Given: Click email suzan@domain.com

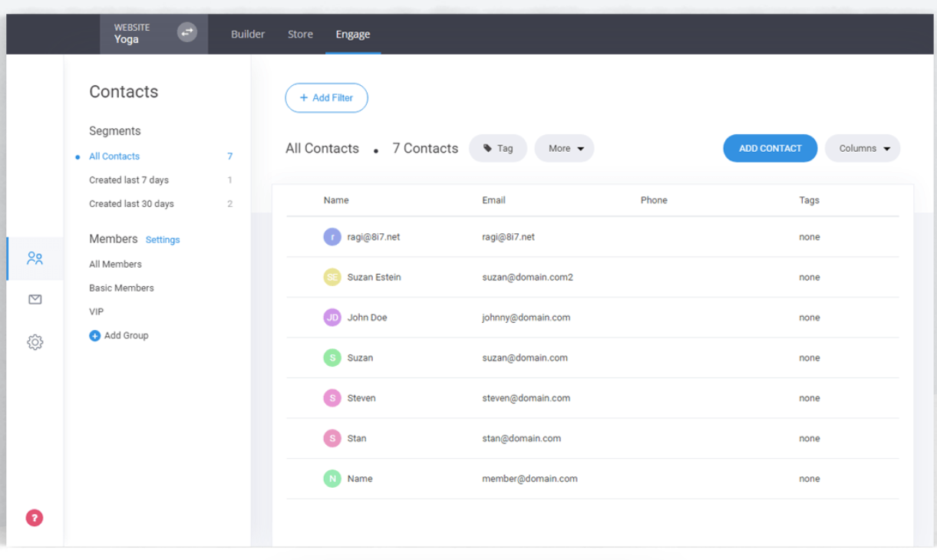Looking at the screenshot, I should (x=525, y=357).
